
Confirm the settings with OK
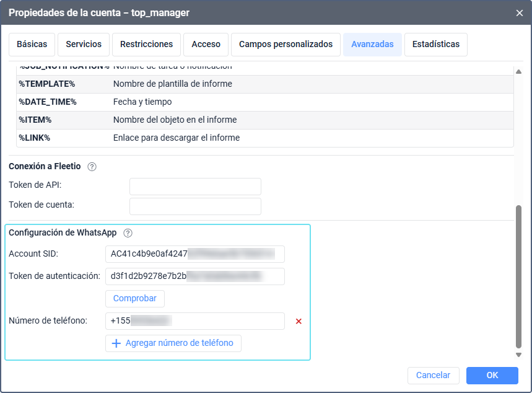(492, 375)
